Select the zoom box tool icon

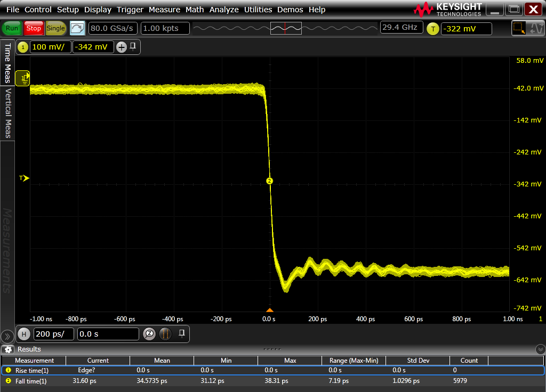518,28
